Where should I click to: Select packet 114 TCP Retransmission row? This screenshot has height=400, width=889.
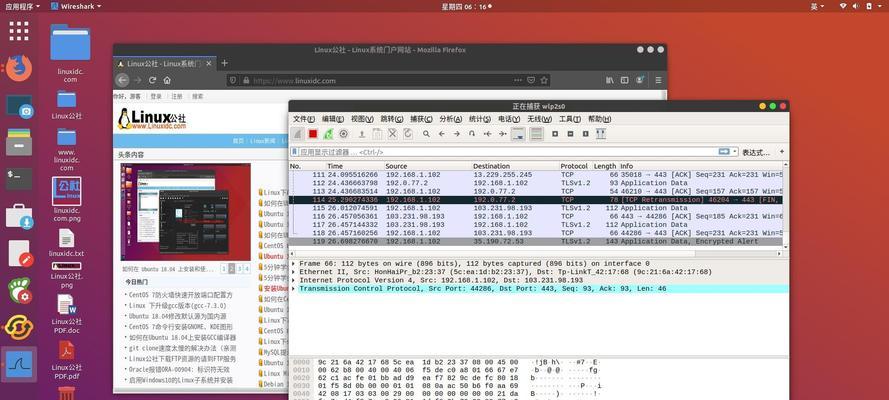[536, 200]
